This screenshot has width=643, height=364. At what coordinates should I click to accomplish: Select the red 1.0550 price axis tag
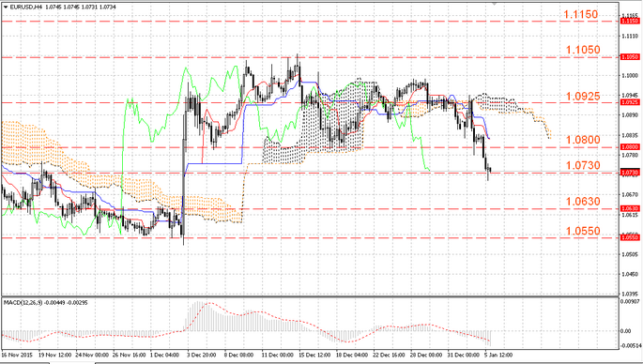(630, 237)
